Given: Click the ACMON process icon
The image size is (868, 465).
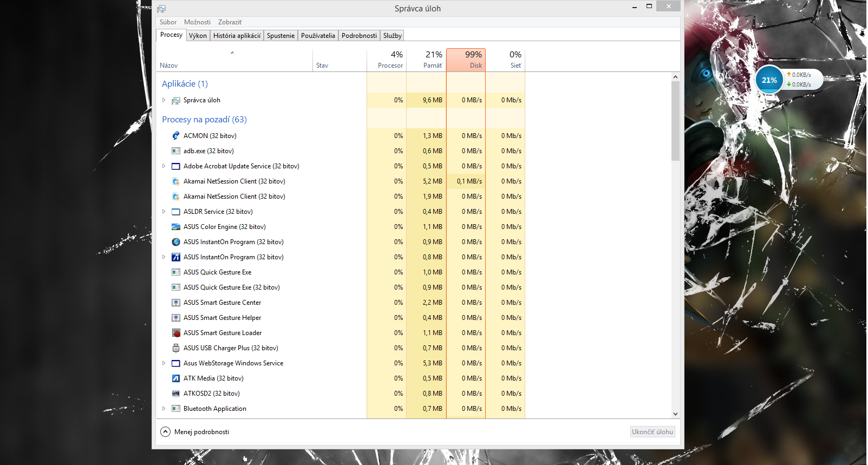Looking at the screenshot, I should (176, 136).
